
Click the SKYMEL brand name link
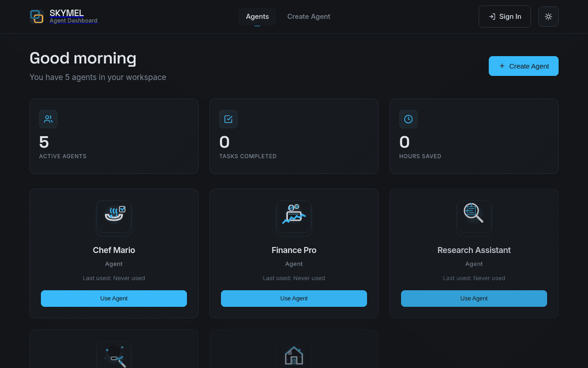(x=67, y=13)
